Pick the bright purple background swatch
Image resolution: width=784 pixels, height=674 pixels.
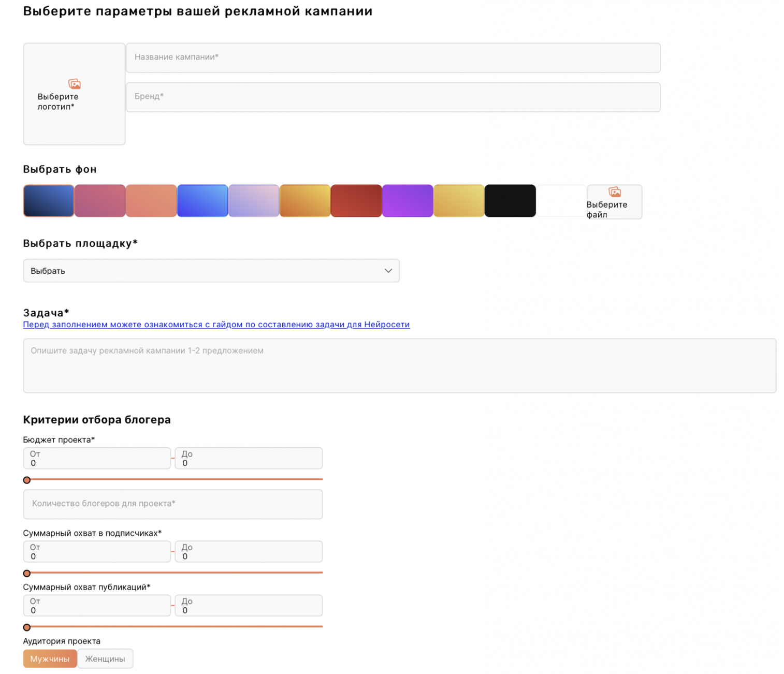408,201
